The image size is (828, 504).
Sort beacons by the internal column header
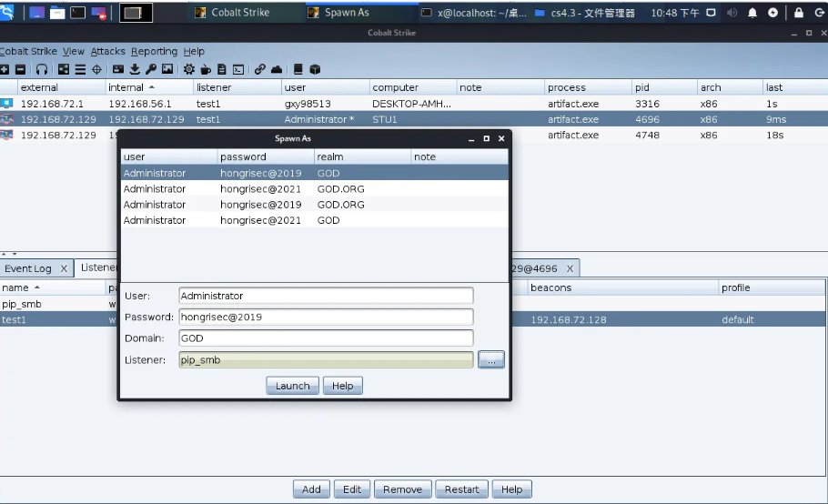point(149,87)
